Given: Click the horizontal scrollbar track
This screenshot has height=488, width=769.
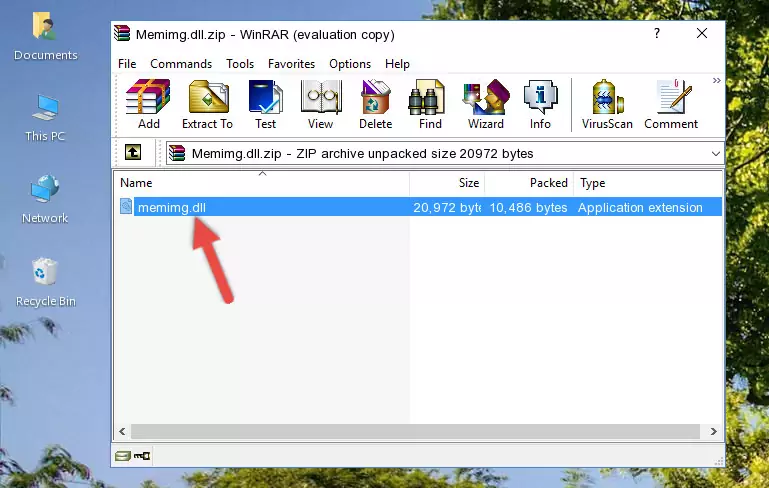Looking at the screenshot, I should click(x=415, y=432).
